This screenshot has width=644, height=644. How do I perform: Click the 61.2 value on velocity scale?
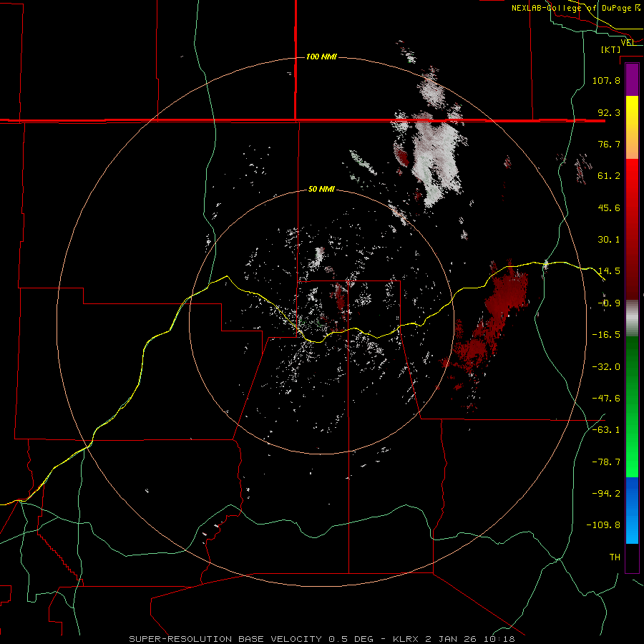click(x=609, y=176)
